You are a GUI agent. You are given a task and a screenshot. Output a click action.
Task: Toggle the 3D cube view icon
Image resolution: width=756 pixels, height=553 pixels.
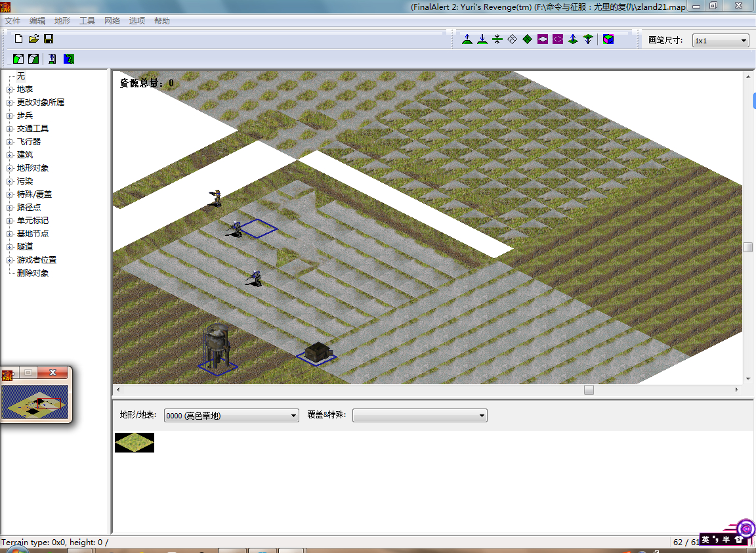point(608,39)
